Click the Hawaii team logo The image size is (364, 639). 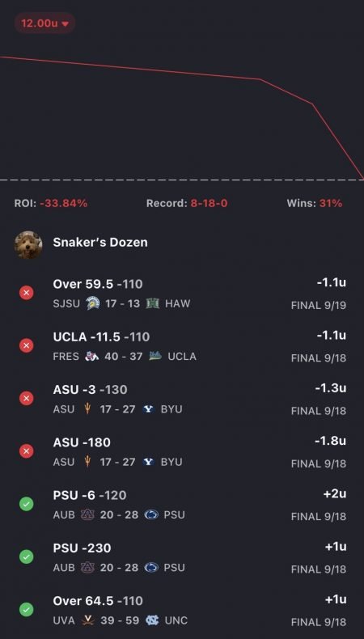pyautogui.click(x=152, y=303)
